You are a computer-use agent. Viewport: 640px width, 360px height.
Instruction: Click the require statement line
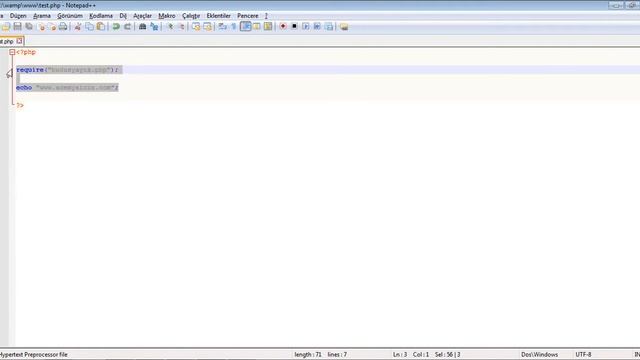68,70
